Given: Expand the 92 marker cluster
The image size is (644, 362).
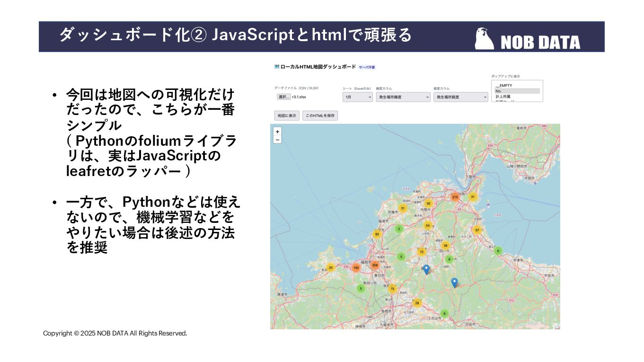Looking at the screenshot, I should (429, 204).
